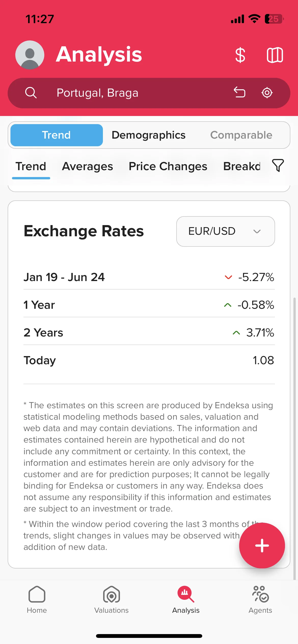298x644 pixels.
Task: Open Valuations in bottom navigation
Action: (111, 600)
